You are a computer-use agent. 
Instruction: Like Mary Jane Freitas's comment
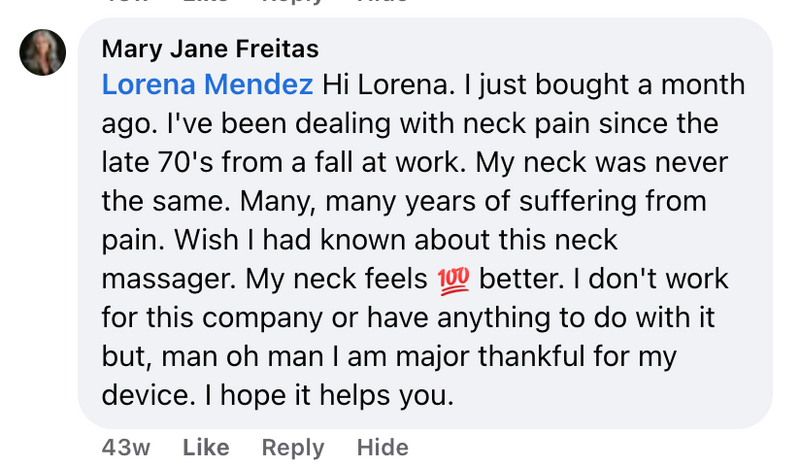click(206, 447)
